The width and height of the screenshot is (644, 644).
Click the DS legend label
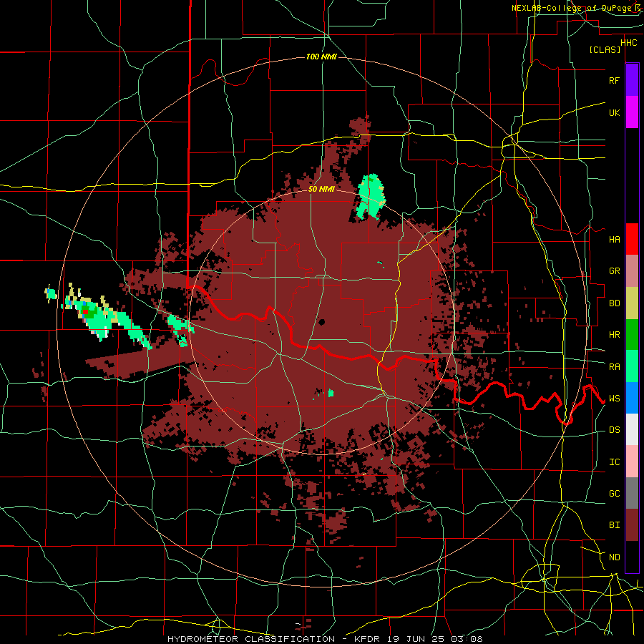tap(614, 430)
